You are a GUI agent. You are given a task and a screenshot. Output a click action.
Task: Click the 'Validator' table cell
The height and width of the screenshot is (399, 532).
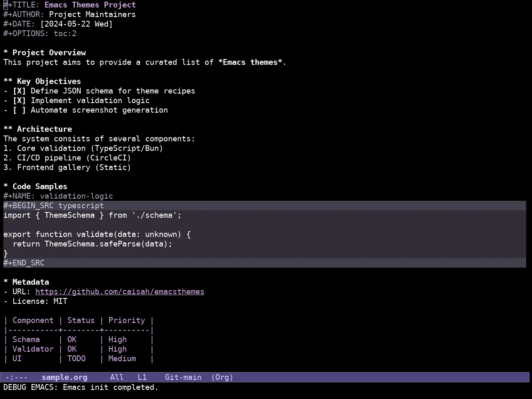pos(33,349)
